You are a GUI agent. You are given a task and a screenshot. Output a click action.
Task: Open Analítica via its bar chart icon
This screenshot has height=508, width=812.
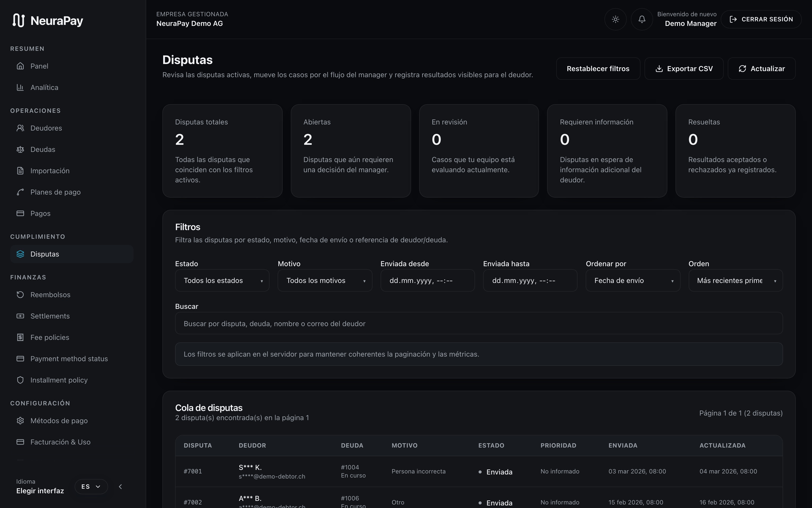tap(20, 87)
